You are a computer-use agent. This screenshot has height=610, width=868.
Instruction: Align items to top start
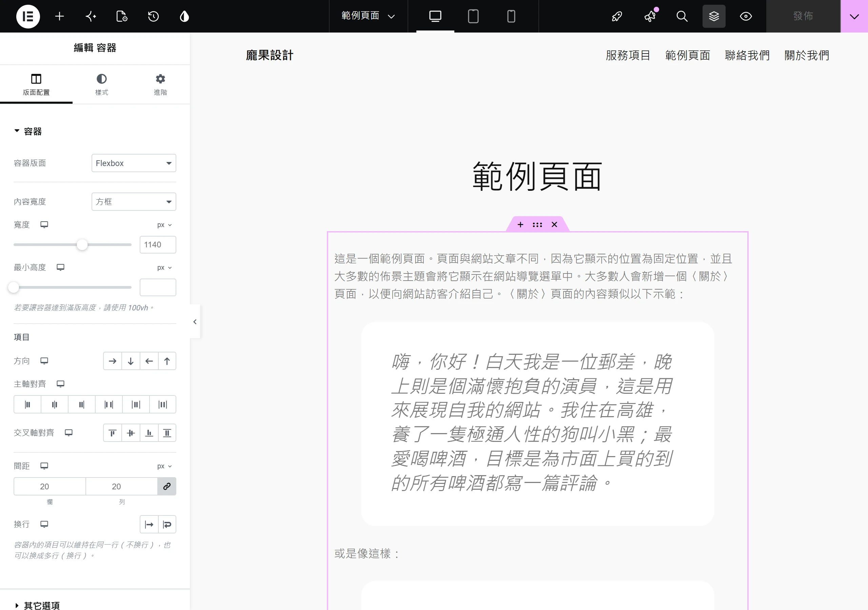[113, 433]
